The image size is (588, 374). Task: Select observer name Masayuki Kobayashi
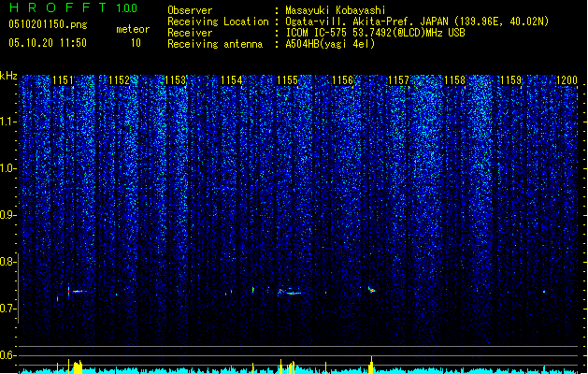[x=336, y=10]
